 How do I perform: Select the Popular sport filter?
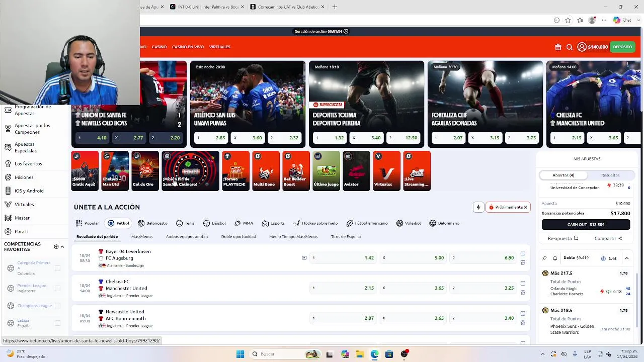coord(88,223)
